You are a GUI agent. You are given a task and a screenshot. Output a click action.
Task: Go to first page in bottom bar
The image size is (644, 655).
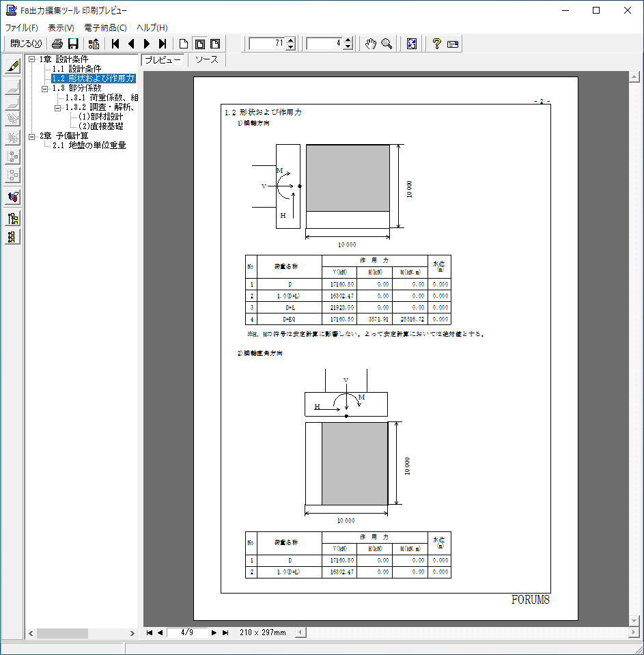click(x=149, y=633)
